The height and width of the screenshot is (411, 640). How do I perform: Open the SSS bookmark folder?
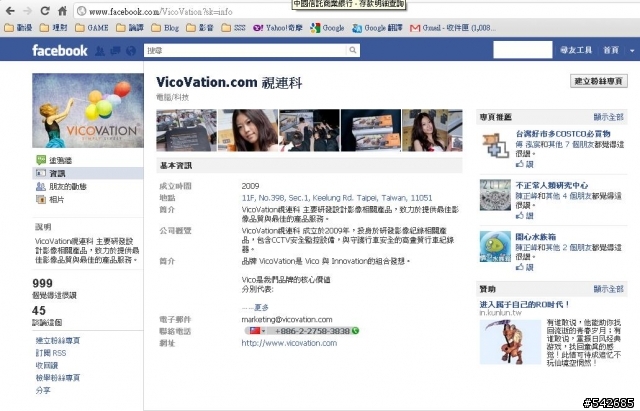233,28
